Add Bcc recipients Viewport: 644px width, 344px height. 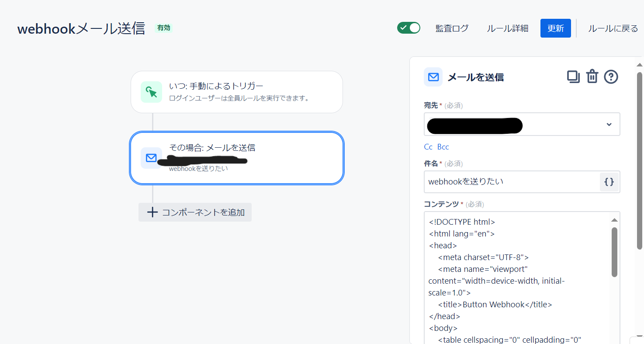click(443, 147)
